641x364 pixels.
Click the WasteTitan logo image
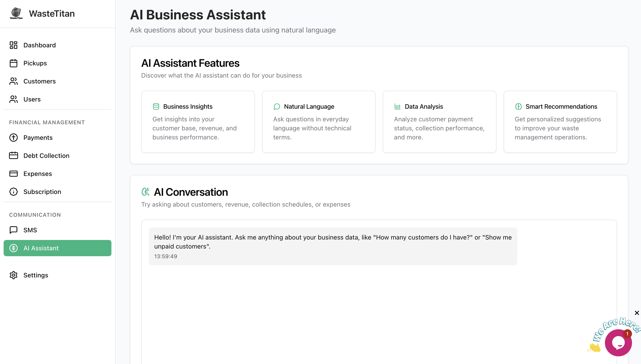(16, 13)
